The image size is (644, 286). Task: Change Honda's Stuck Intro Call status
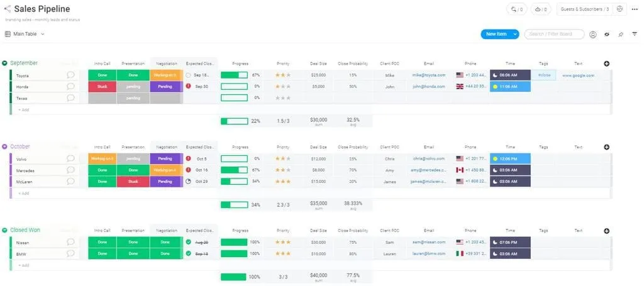point(103,87)
